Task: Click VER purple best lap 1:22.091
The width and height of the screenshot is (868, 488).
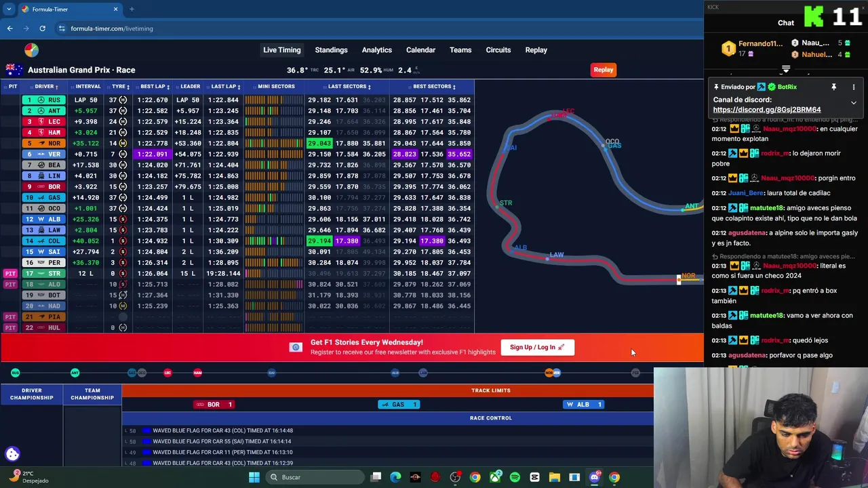Action: 153,154
